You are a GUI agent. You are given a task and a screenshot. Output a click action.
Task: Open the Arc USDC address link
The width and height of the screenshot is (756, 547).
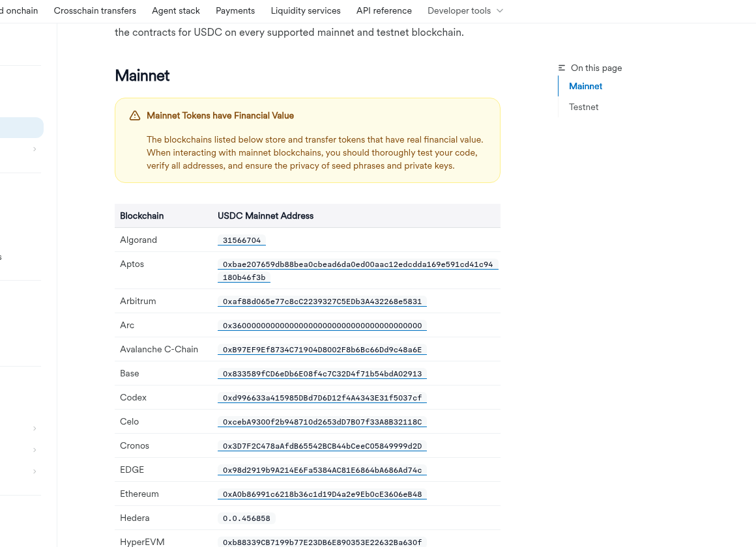[x=322, y=326]
